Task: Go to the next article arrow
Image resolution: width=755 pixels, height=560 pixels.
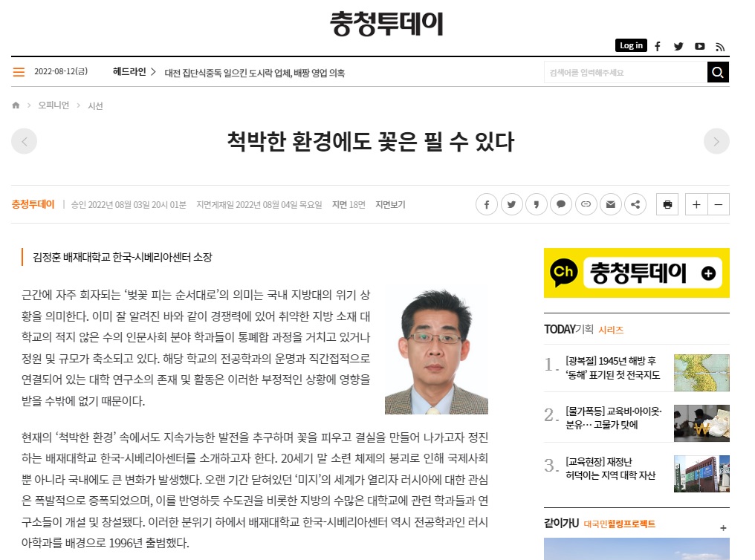Action: 716,141
